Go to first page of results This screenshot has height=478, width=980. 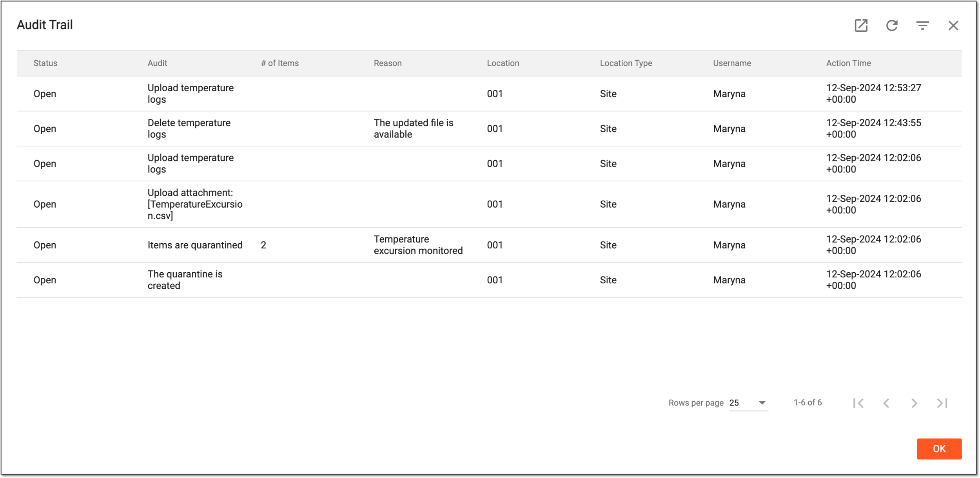click(858, 403)
